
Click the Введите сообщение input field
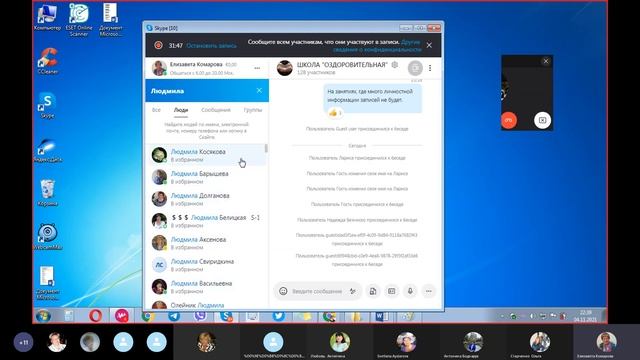(x=317, y=291)
